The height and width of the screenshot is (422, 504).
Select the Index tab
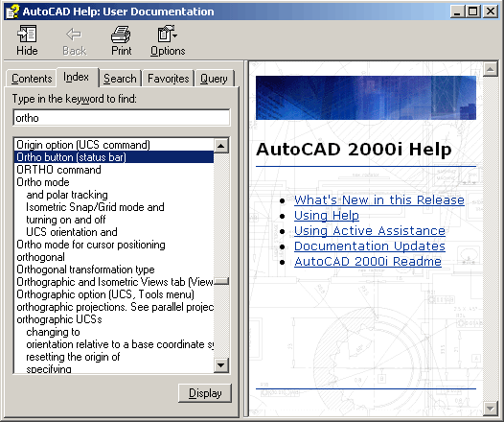coord(77,77)
